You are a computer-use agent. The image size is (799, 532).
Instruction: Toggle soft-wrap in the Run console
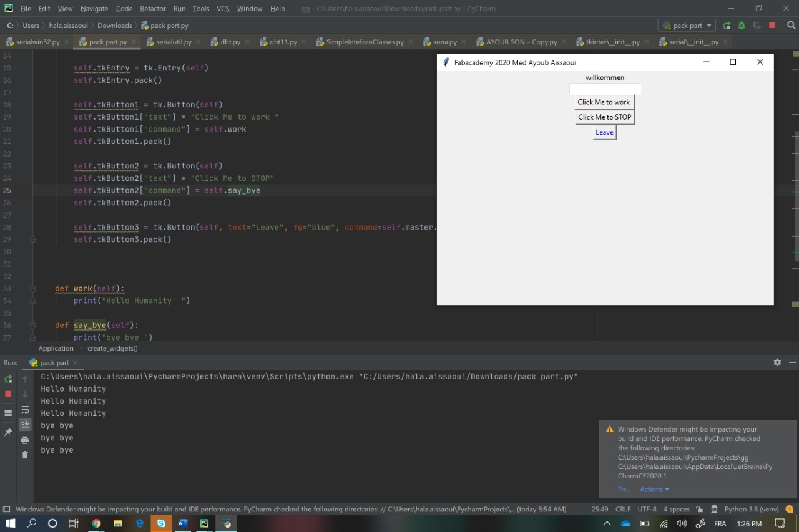(x=25, y=410)
